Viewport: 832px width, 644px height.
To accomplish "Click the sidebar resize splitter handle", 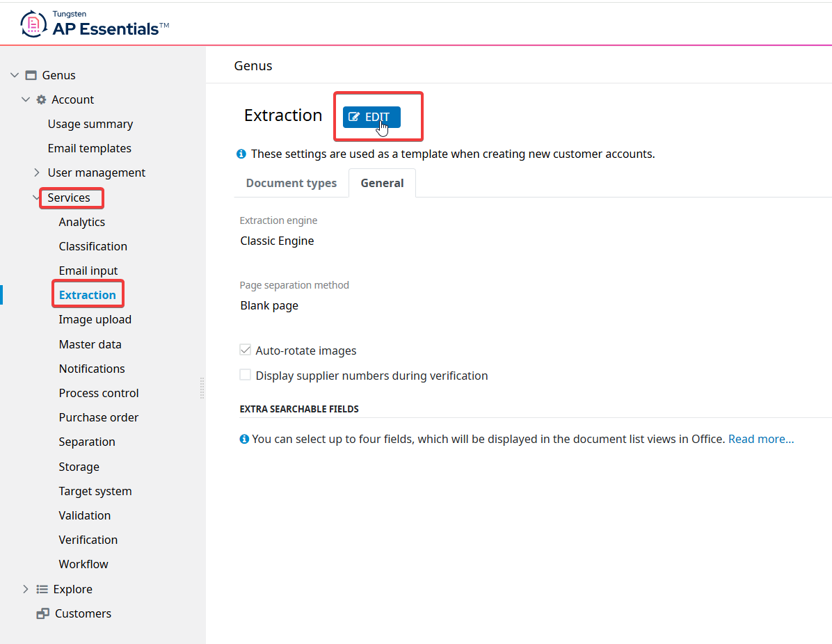I will 202,388.
